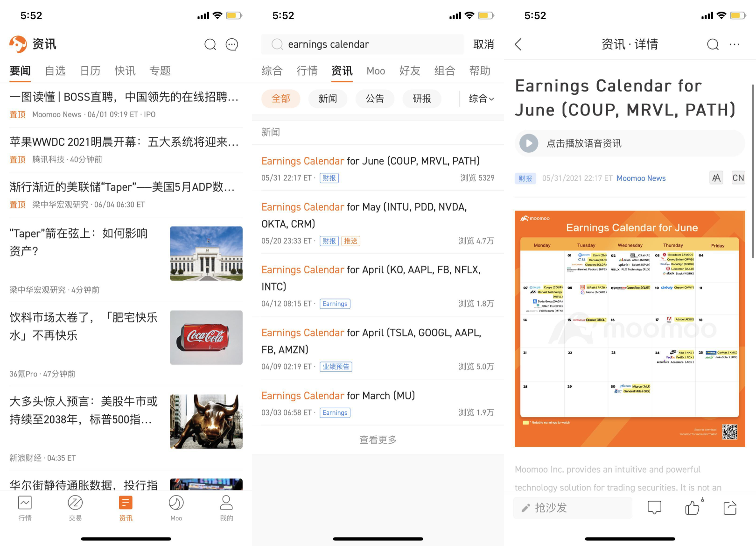Screen dimensions: 756x546
Task: Select the 研报 filter chip
Action: [x=422, y=99]
